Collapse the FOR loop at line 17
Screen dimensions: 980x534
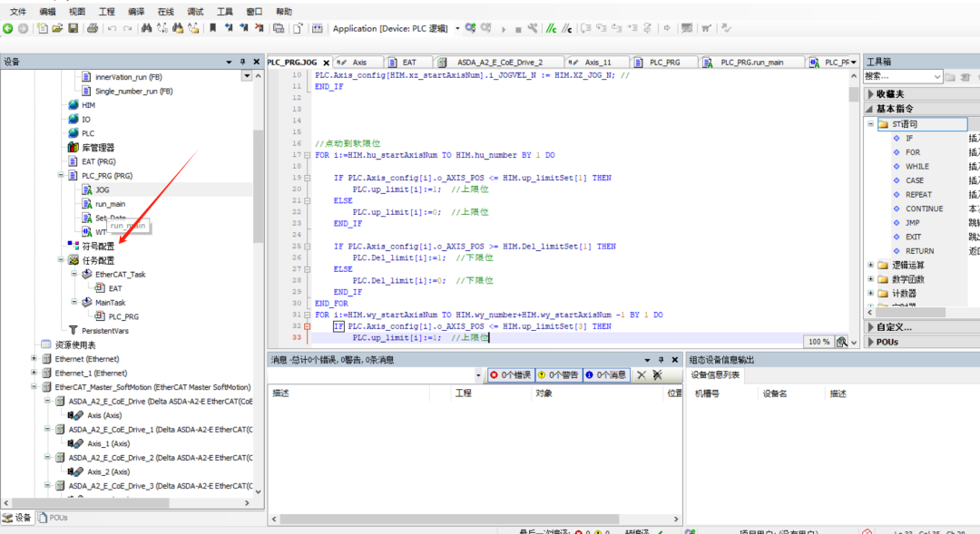pos(307,155)
